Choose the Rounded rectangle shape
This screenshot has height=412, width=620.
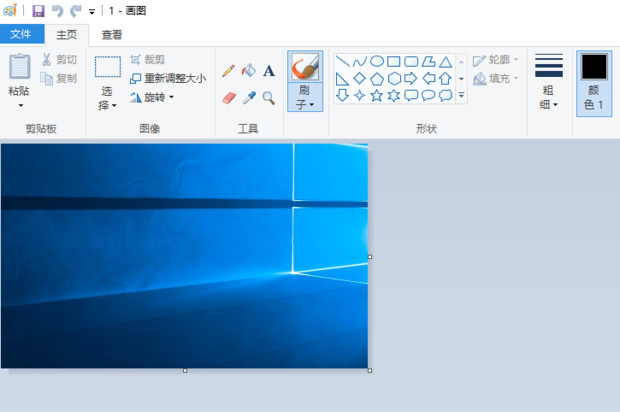pyautogui.click(x=411, y=61)
